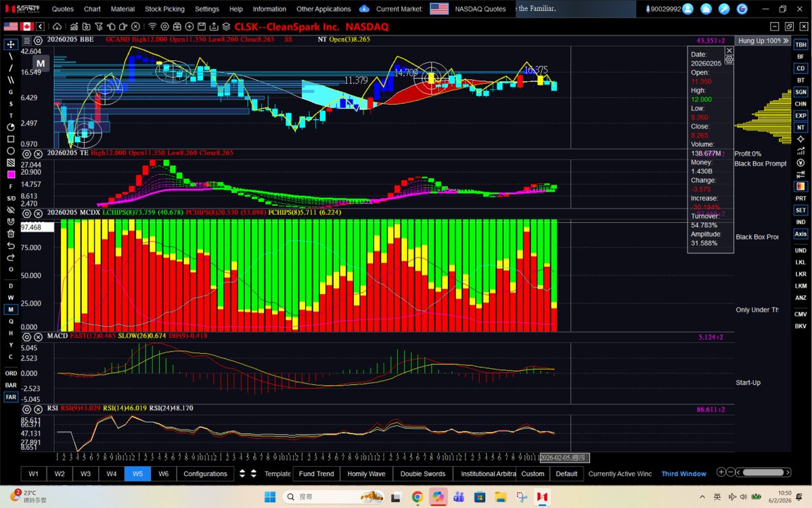
Task: Open settings gear in quote data panel
Action: [x=729, y=60]
